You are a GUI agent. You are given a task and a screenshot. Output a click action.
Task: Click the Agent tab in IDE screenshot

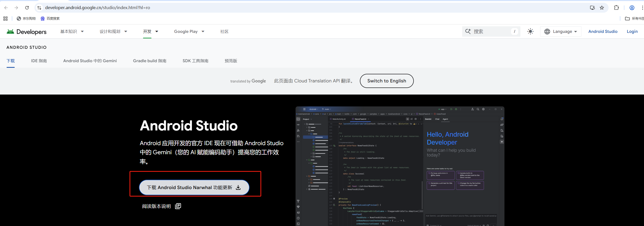tap(445, 119)
